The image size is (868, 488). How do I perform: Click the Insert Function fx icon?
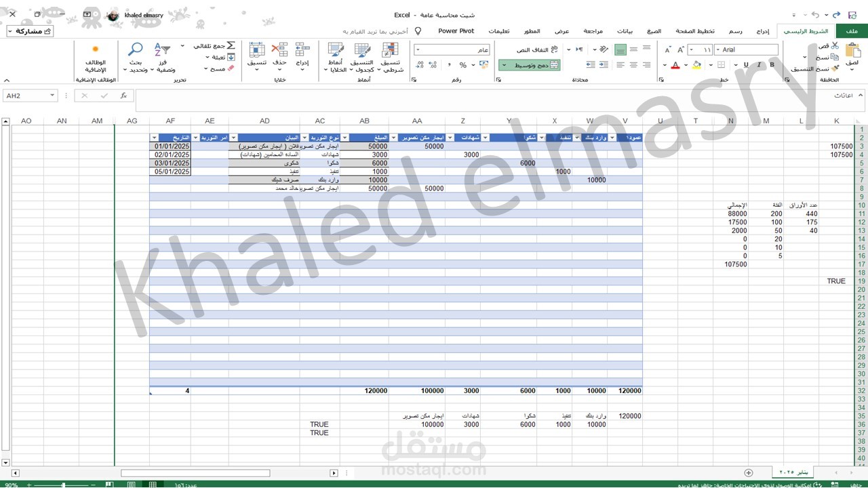tap(123, 96)
